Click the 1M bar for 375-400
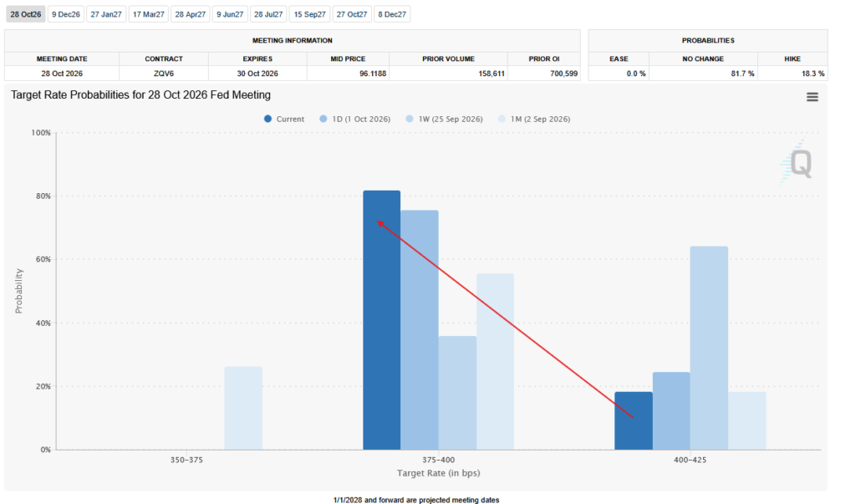Screen dimensions: 856x504 pyautogui.click(x=495, y=361)
